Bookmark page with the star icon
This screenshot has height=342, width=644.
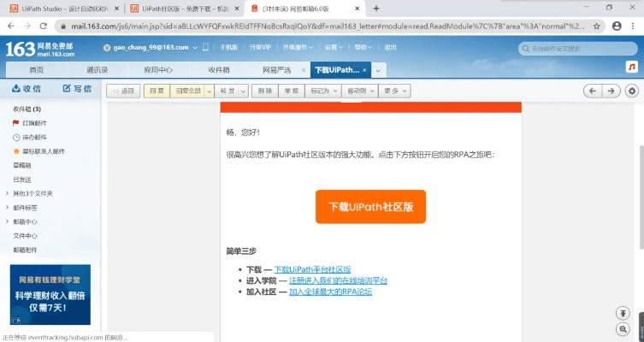tap(596, 27)
